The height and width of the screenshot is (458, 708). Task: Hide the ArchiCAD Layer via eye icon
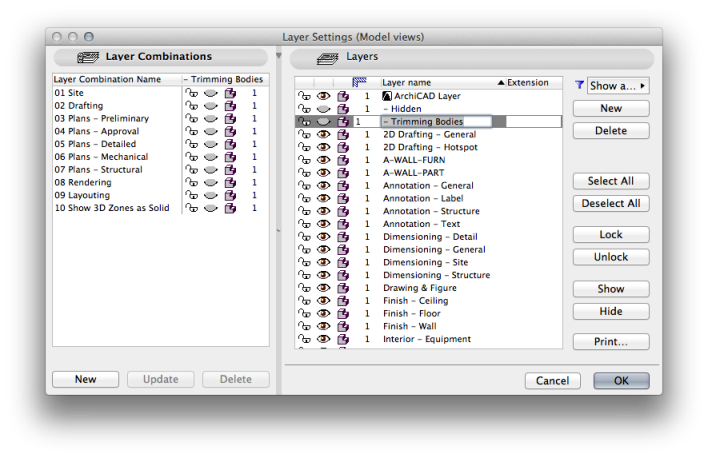tap(323, 96)
